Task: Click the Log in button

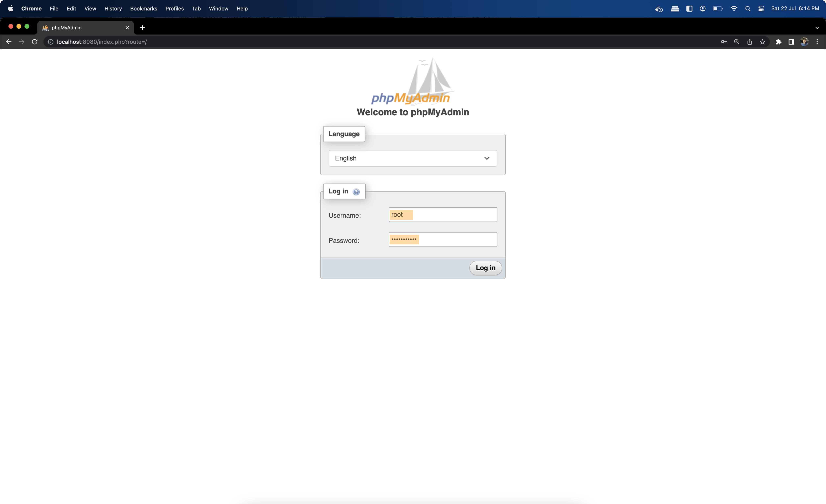Action: (485, 268)
